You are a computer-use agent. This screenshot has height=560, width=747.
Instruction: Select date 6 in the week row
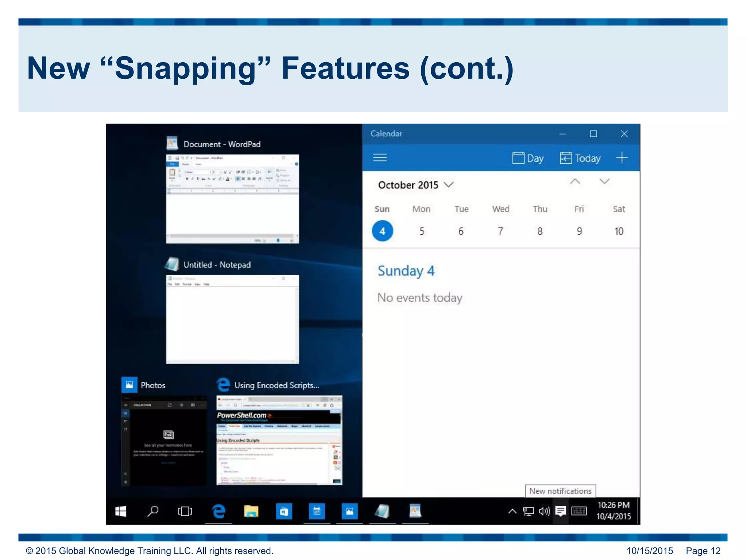pos(461,231)
